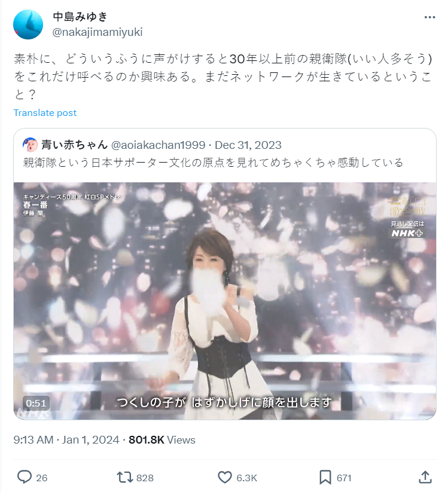Click Translate post link
448x492 pixels.
45,112
